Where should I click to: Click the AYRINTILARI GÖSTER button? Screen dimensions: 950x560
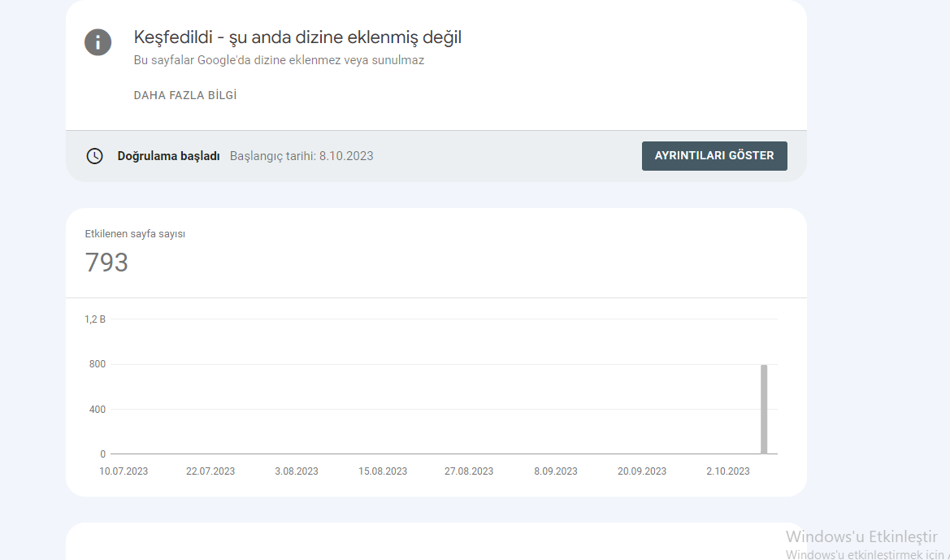[x=714, y=156]
